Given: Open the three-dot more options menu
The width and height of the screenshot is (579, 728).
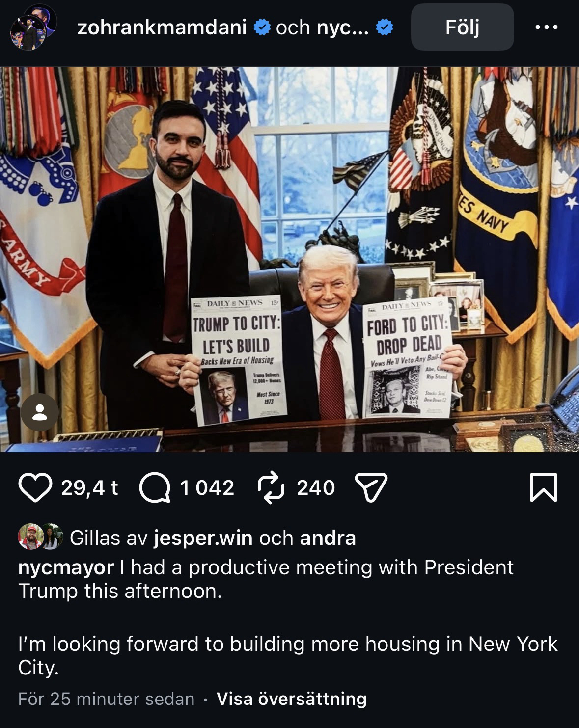Looking at the screenshot, I should 547,27.
